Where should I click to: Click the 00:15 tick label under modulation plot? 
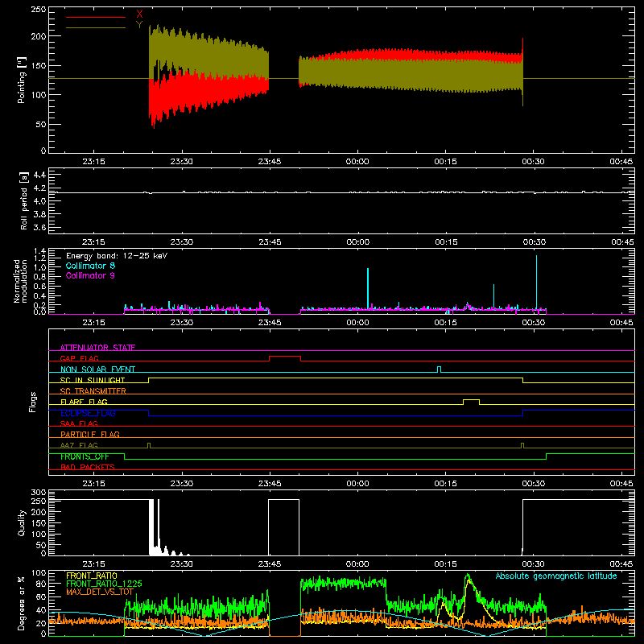446,323
